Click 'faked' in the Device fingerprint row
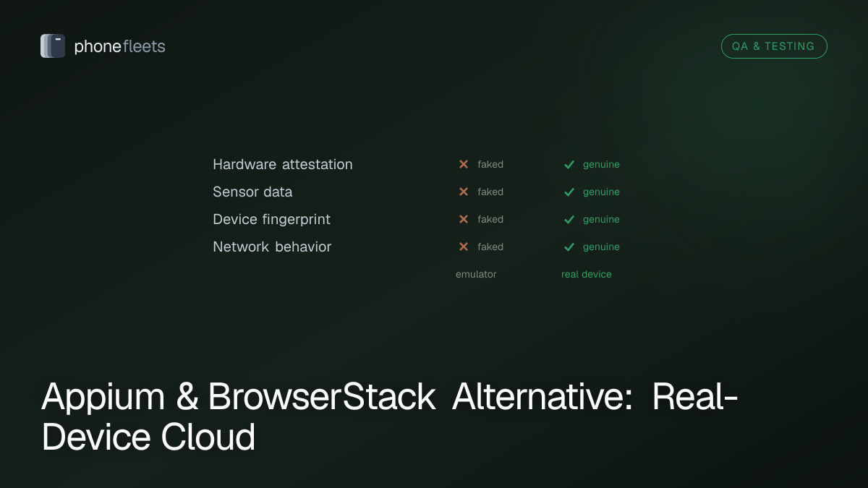This screenshot has width=868, height=488. [490, 219]
